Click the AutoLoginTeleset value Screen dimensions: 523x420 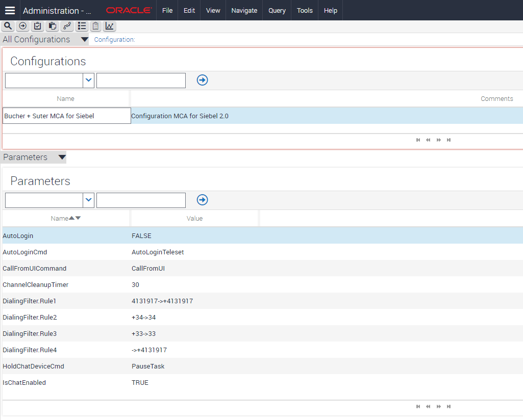(158, 252)
